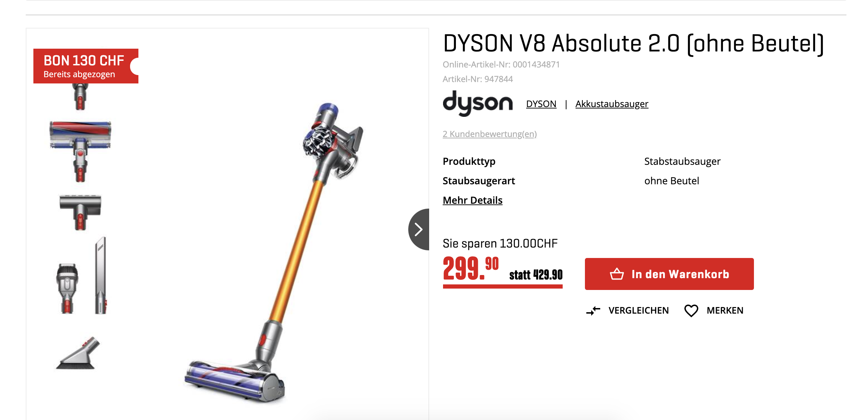Select the crevice tool thumbnail
The width and height of the screenshot is (868, 420).
[x=101, y=275]
